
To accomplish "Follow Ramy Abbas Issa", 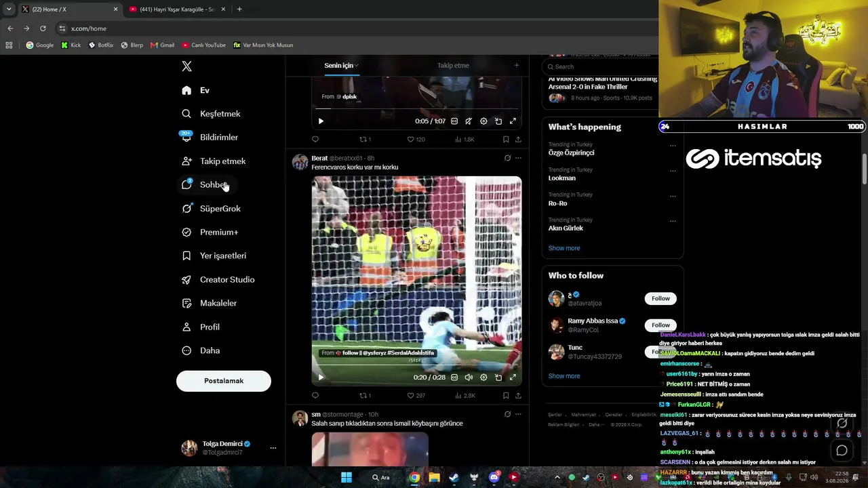I will 660,325.
